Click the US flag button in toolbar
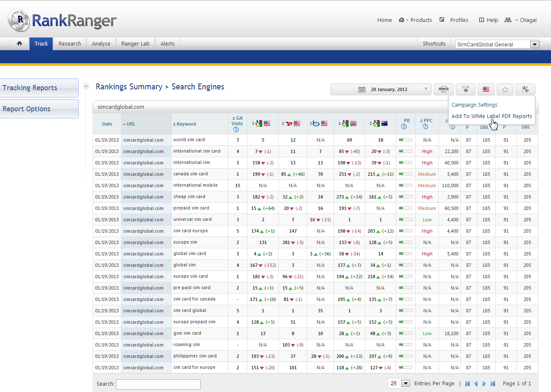The height and width of the screenshot is (392, 551). pos(486,89)
